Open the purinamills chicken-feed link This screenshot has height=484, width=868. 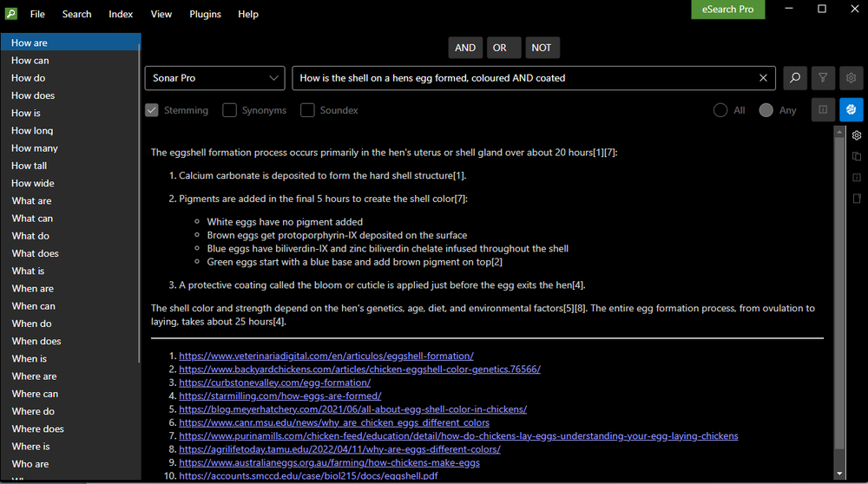point(458,436)
